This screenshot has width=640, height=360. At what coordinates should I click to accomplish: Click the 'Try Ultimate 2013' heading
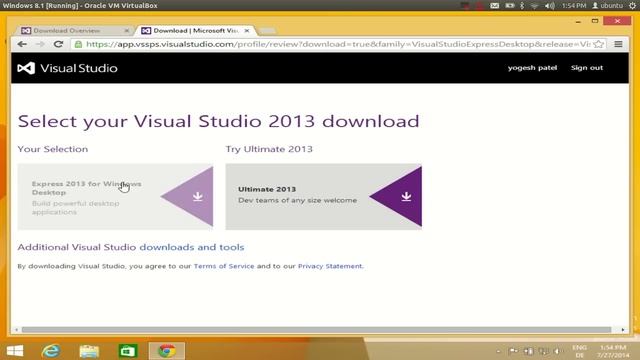click(269, 149)
